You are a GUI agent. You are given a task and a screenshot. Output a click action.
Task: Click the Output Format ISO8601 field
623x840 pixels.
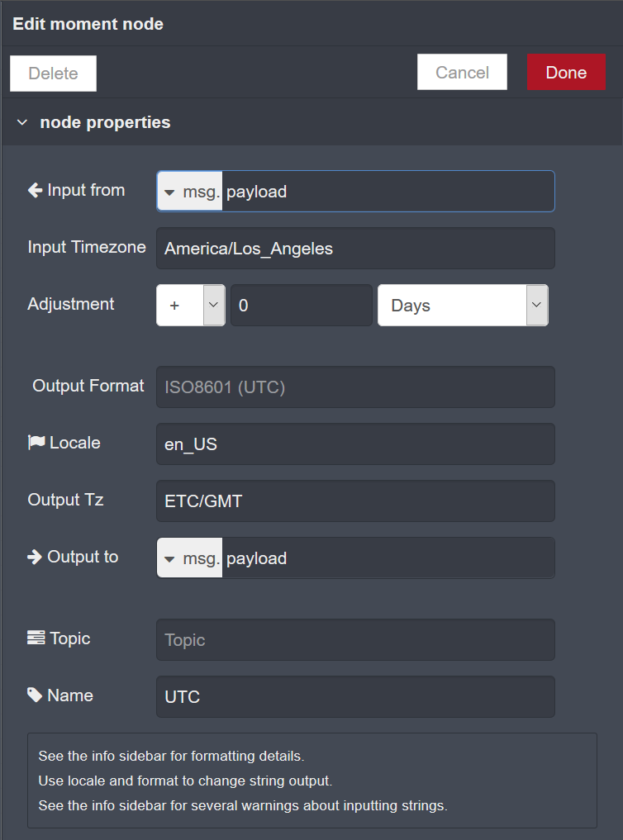point(355,387)
